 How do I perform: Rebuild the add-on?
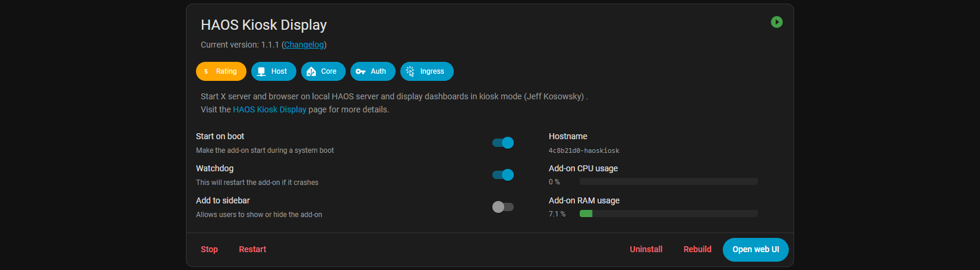tap(697, 249)
